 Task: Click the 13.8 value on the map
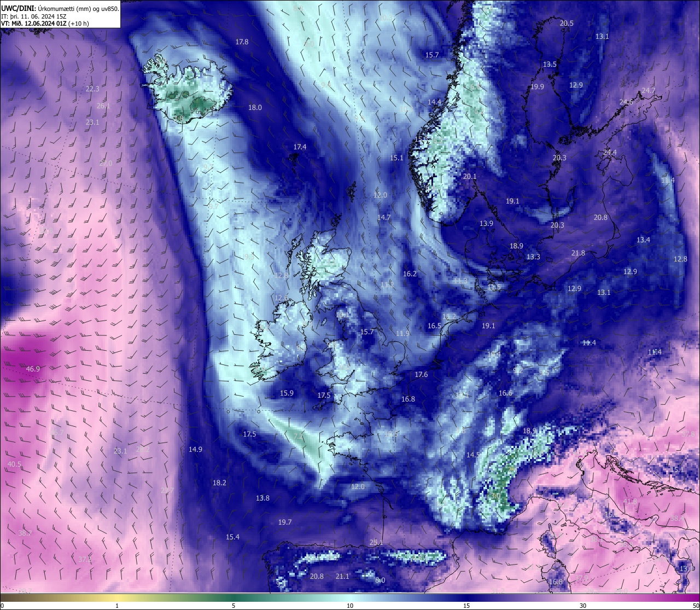262,498
